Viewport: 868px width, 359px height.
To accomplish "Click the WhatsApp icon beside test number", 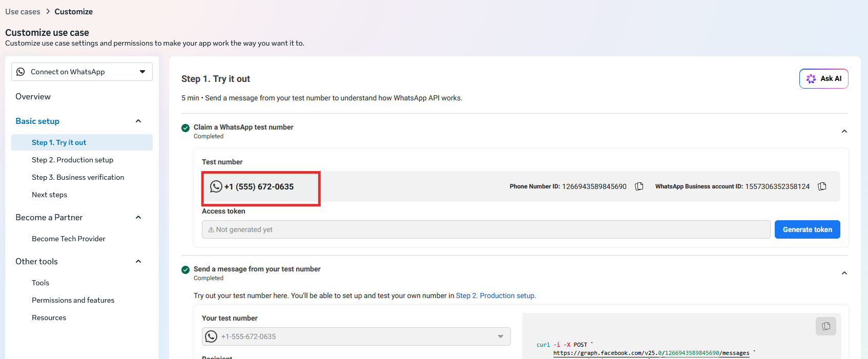I will [216, 186].
